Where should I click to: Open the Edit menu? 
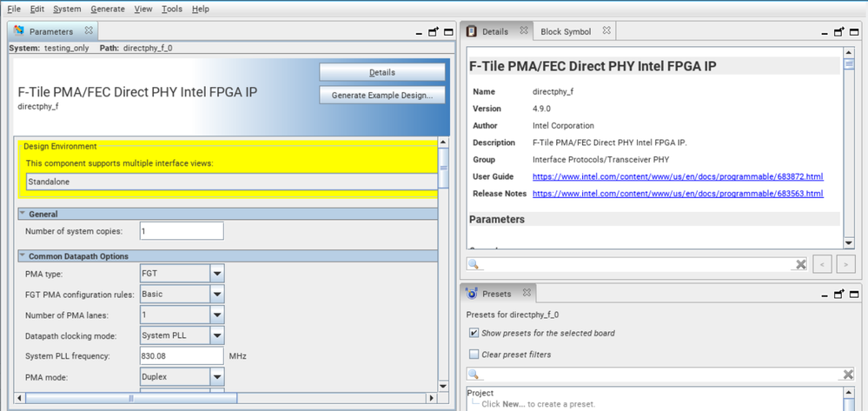[37, 9]
